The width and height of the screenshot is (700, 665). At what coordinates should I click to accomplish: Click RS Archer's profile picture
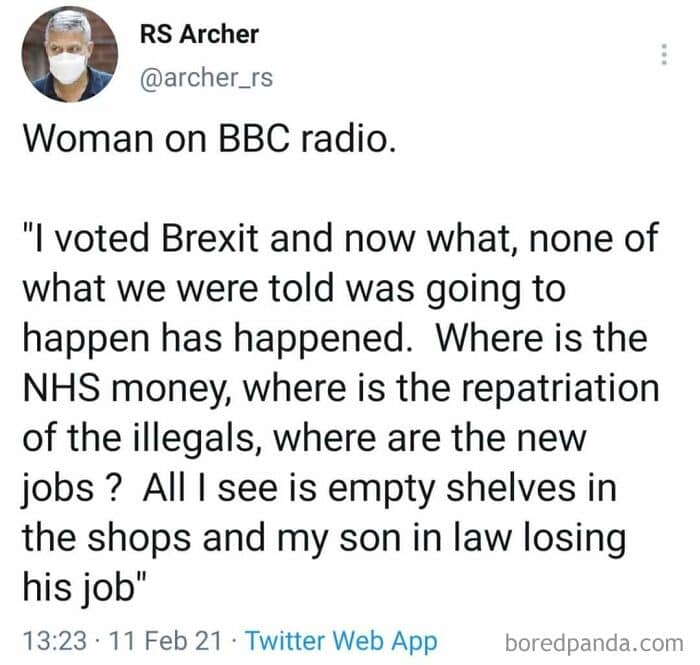click(x=67, y=55)
